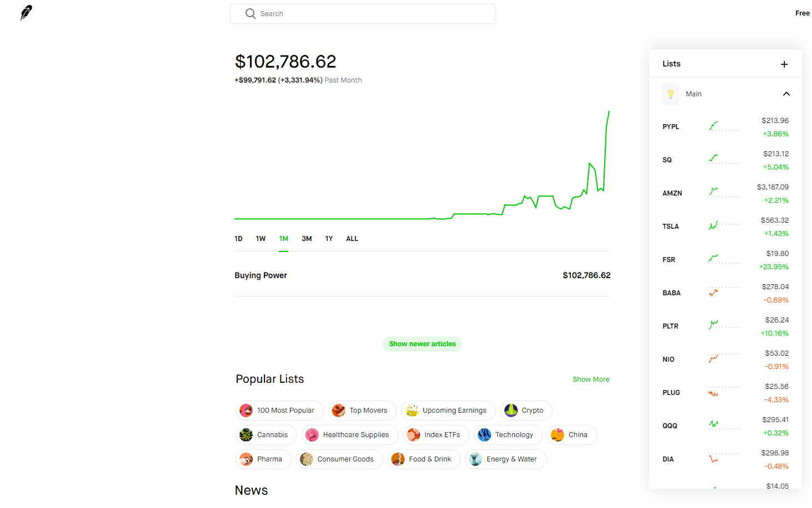Open the Pharma list

pos(263,459)
